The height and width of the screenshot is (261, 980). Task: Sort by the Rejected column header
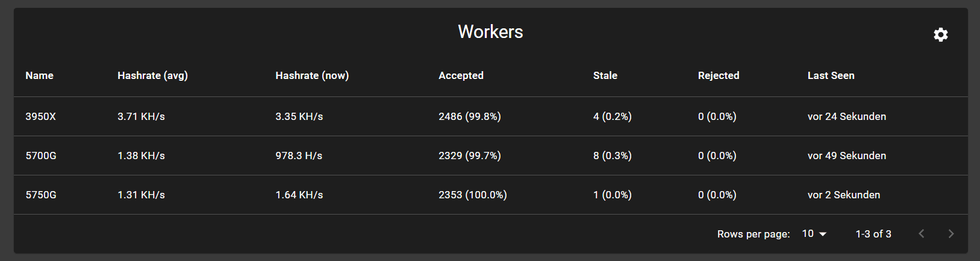[x=718, y=75]
